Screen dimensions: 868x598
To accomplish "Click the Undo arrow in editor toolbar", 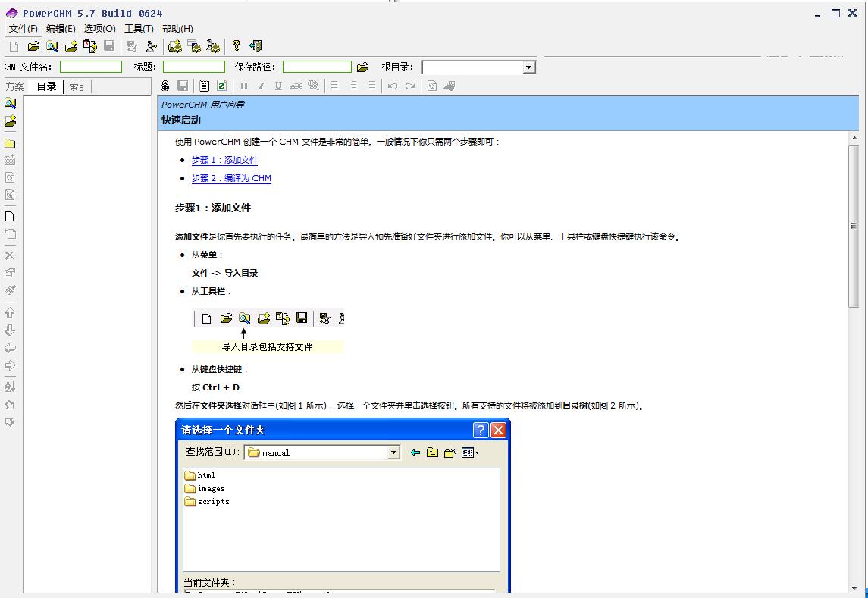I will [x=393, y=86].
